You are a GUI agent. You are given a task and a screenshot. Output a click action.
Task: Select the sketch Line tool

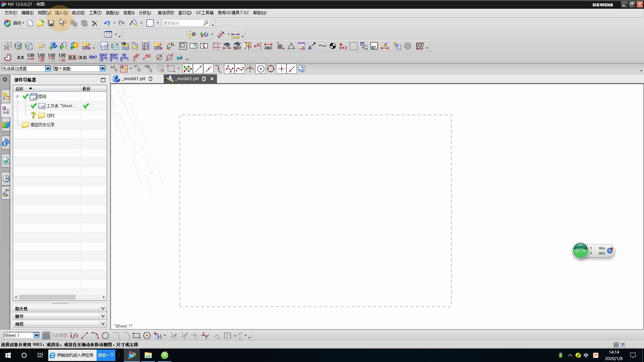85,336
